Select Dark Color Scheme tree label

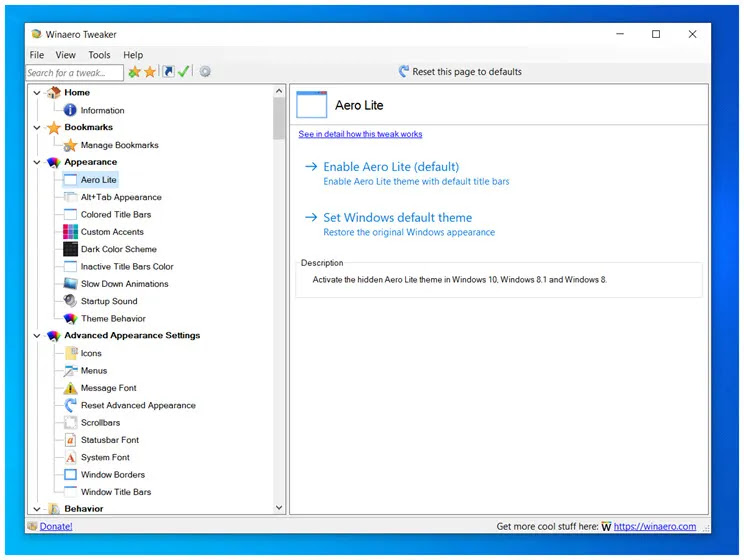pyautogui.click(x=119, y=249)
